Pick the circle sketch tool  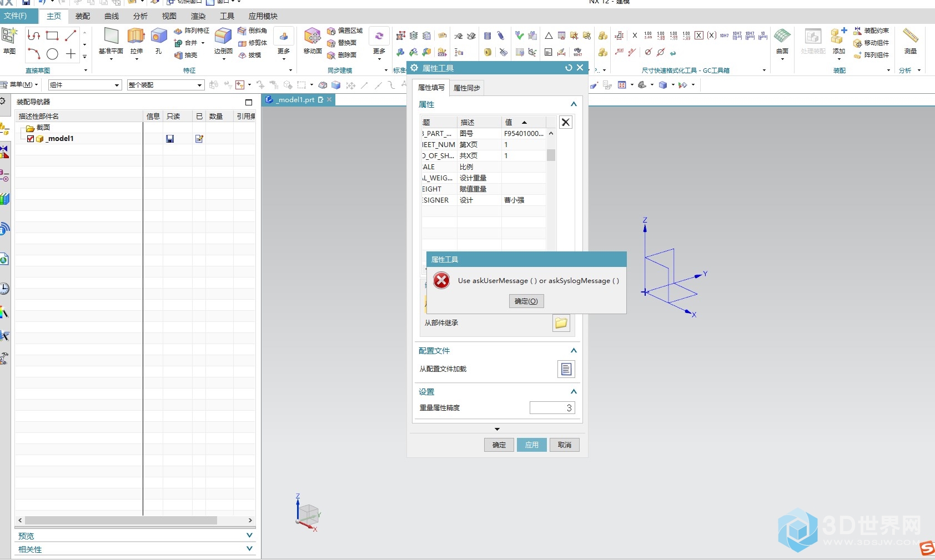52,54
